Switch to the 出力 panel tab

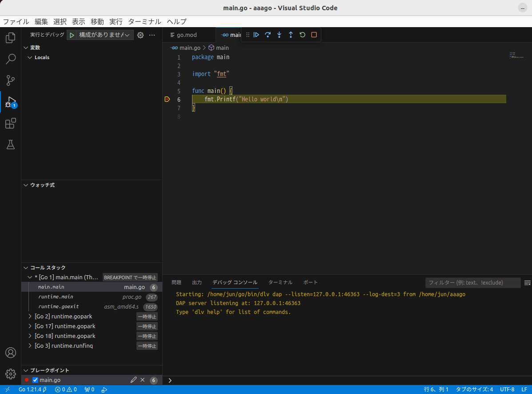(x=197, y=283)
